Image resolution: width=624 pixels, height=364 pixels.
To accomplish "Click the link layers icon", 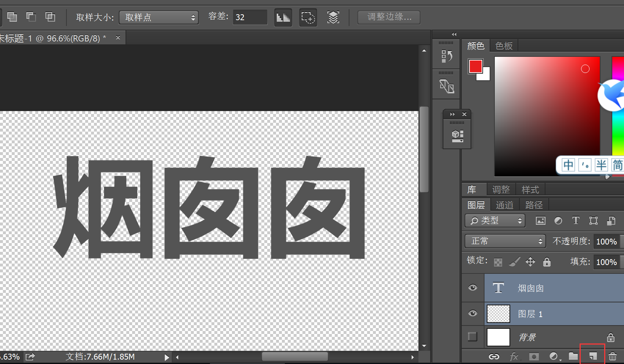I will coord(494,356).
